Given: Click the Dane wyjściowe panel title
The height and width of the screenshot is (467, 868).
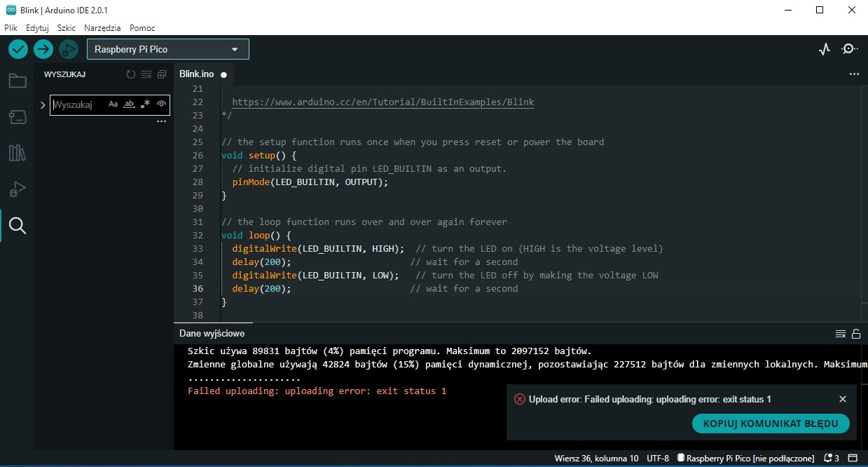Looking at the screenshot, I should coord(212,334).
